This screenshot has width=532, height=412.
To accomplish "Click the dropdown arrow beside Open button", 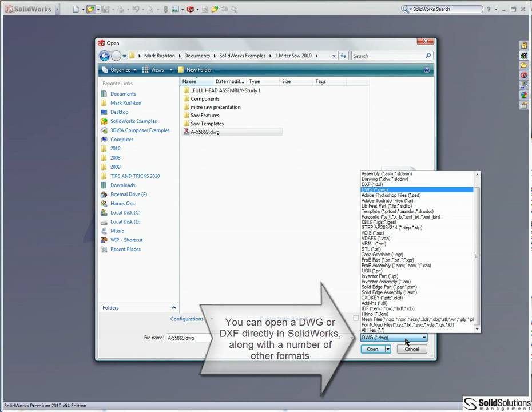I will click(x=388, y=349).
